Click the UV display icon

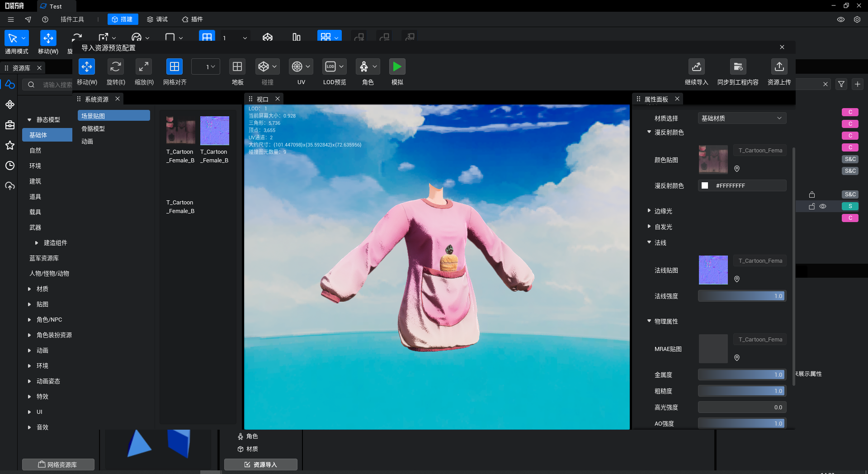pos(297,67)
